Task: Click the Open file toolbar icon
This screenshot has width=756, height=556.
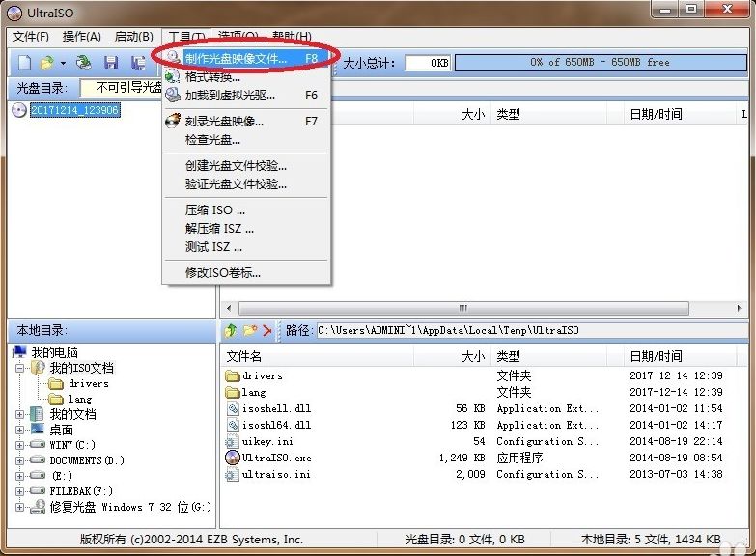Action: coord(46,62)
